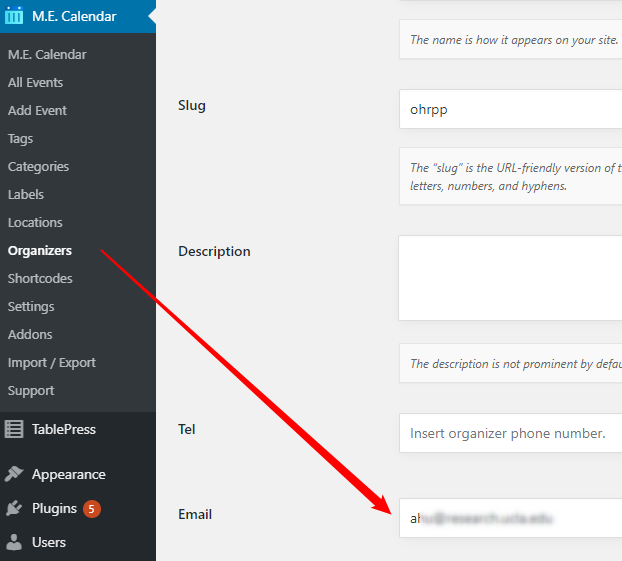Focus the Description text area

510,277
